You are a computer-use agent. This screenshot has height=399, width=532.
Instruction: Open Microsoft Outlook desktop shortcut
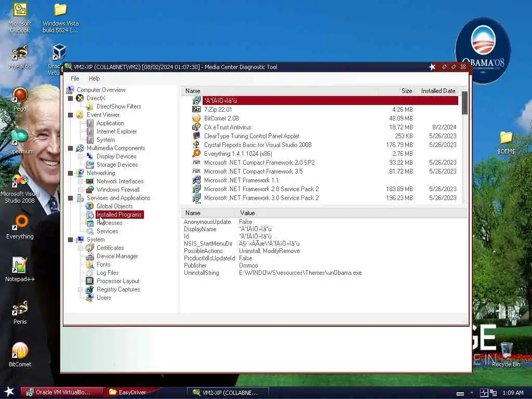coord(20,18)
